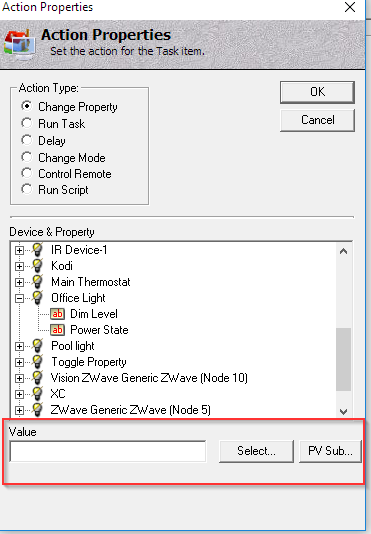The image size is (371, 534).
Task: Click the Kodi device bulb icon
Action: pos(37,266)
